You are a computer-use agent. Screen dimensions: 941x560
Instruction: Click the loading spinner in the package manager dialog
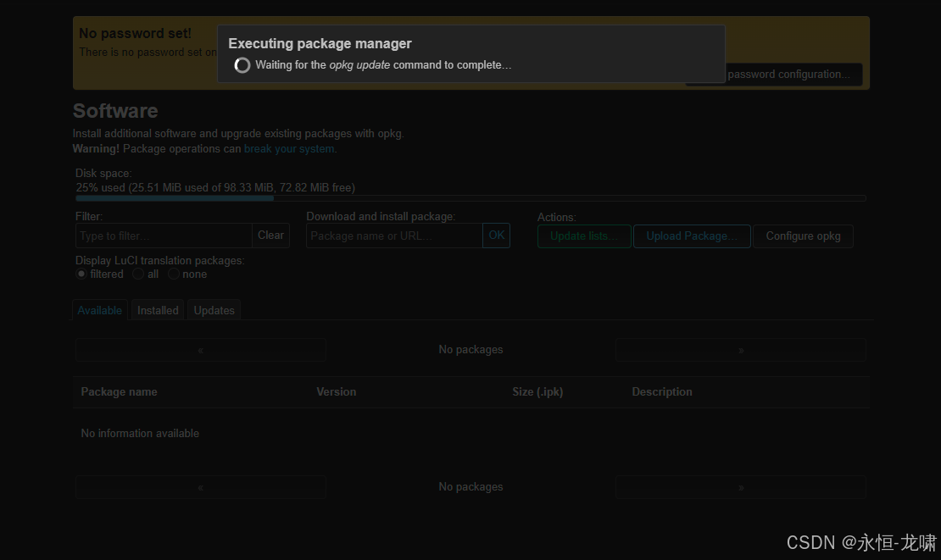coord(242,65)
